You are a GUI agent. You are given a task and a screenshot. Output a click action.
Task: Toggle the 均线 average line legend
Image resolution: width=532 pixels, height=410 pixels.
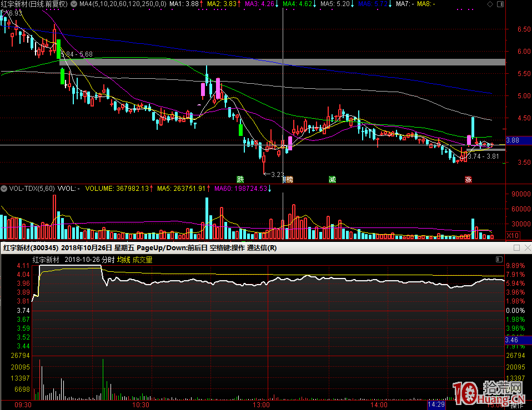click(123, 260)
